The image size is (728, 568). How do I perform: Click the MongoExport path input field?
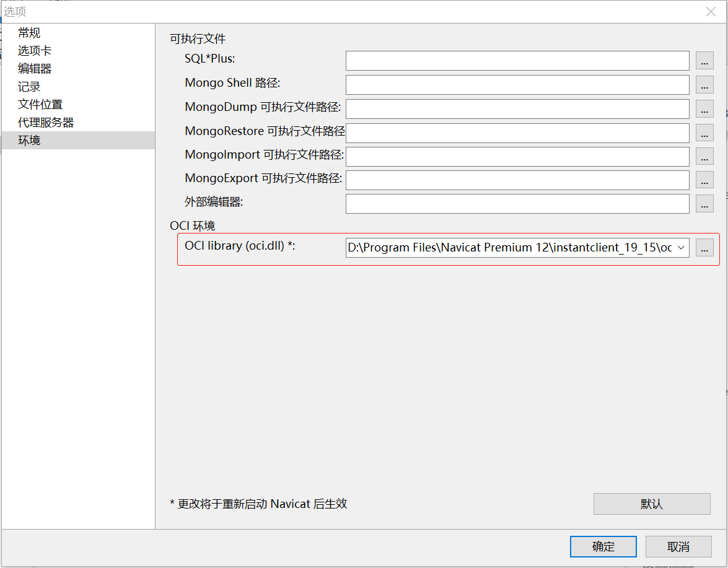click(517, 180)
